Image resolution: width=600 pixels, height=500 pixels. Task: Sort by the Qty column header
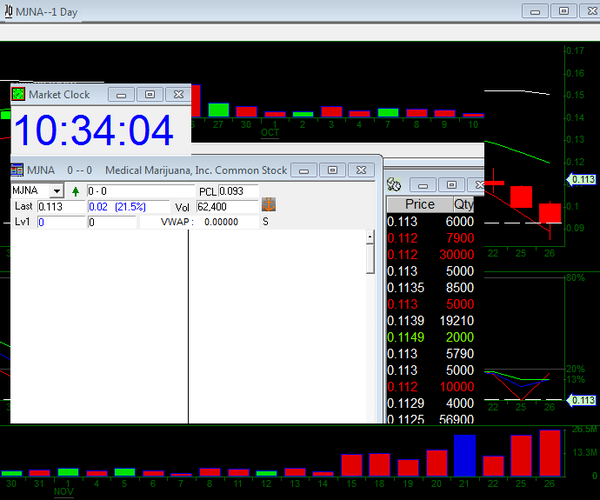(464, 204)
